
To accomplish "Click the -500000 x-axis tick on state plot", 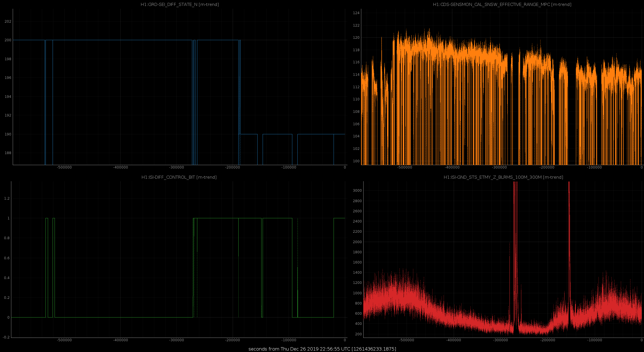I will coord(64,167).
